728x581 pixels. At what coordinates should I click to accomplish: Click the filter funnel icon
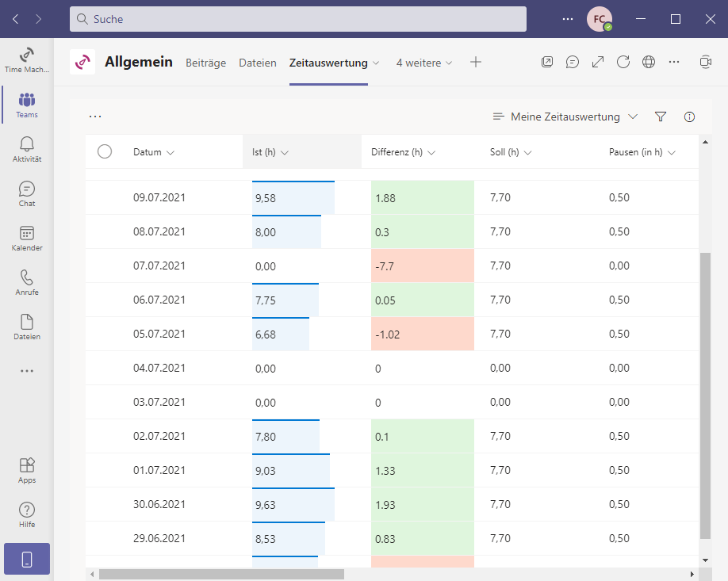pos(661,117)
